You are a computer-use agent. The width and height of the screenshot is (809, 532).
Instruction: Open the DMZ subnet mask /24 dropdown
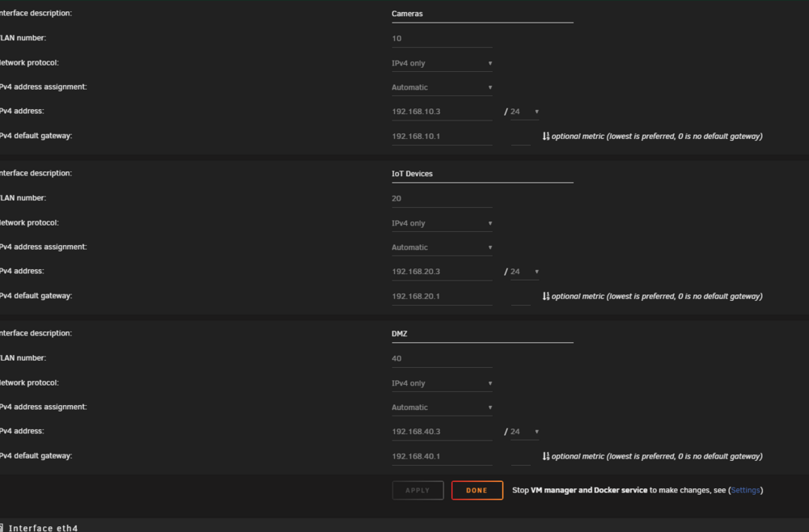point(525,432)
